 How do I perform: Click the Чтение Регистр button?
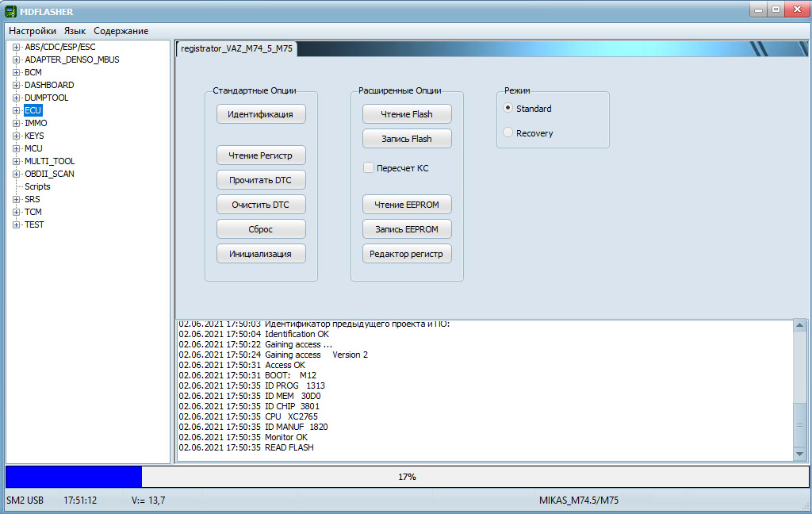260,155
